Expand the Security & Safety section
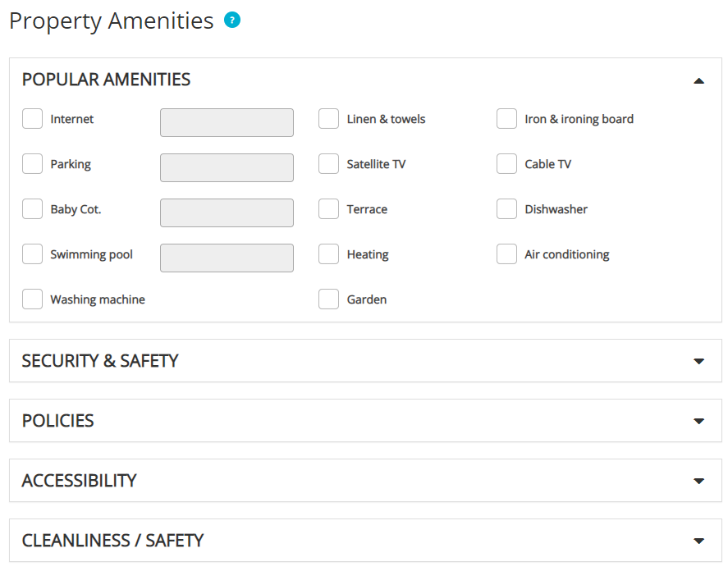This screenshot has width=728, height=571. pyautogui.click(x=698, y=361)
